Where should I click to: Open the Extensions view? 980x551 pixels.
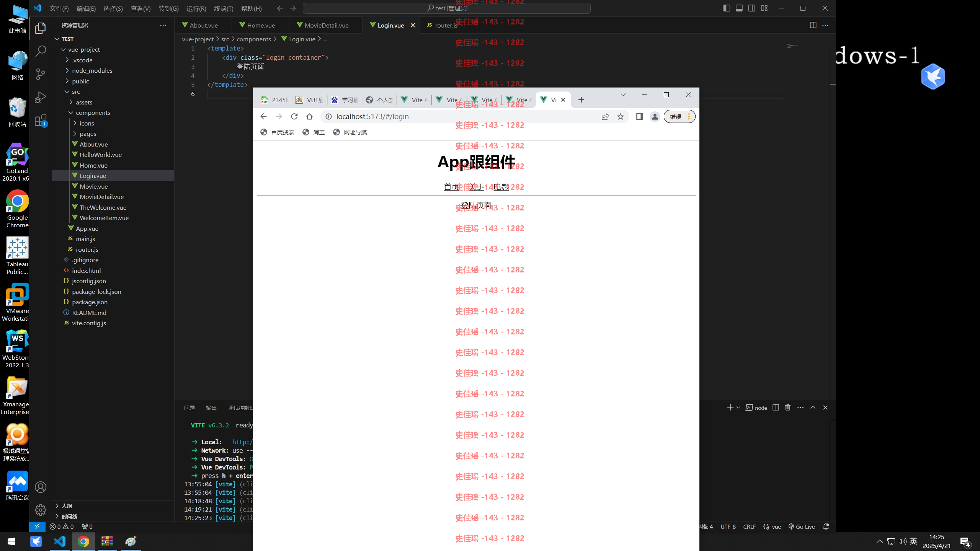click(x=41, y=121)
